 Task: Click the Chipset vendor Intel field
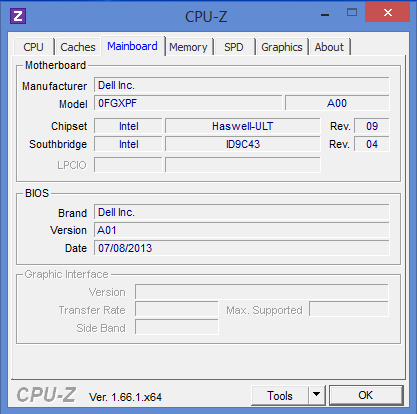click(x=128, y=126)
